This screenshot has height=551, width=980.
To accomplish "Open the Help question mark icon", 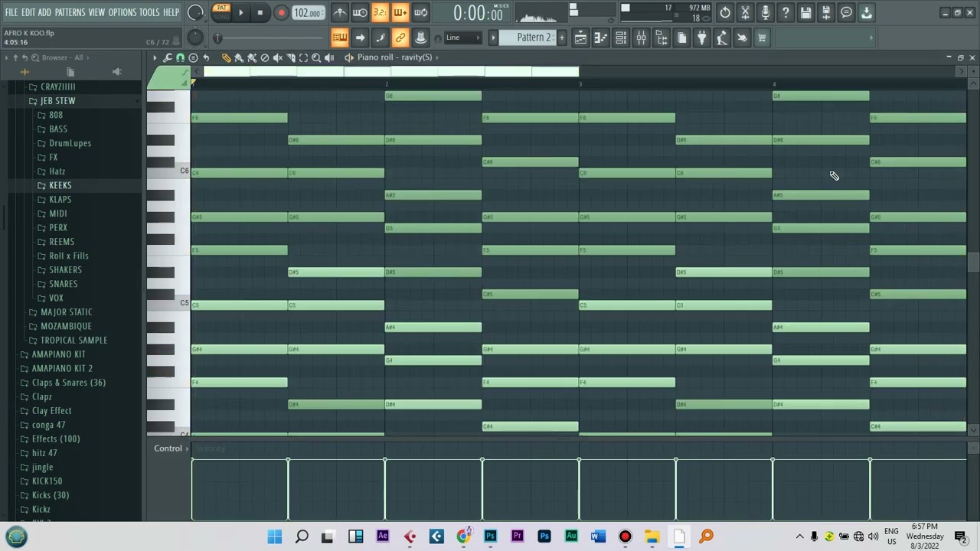I will point(786,12).
